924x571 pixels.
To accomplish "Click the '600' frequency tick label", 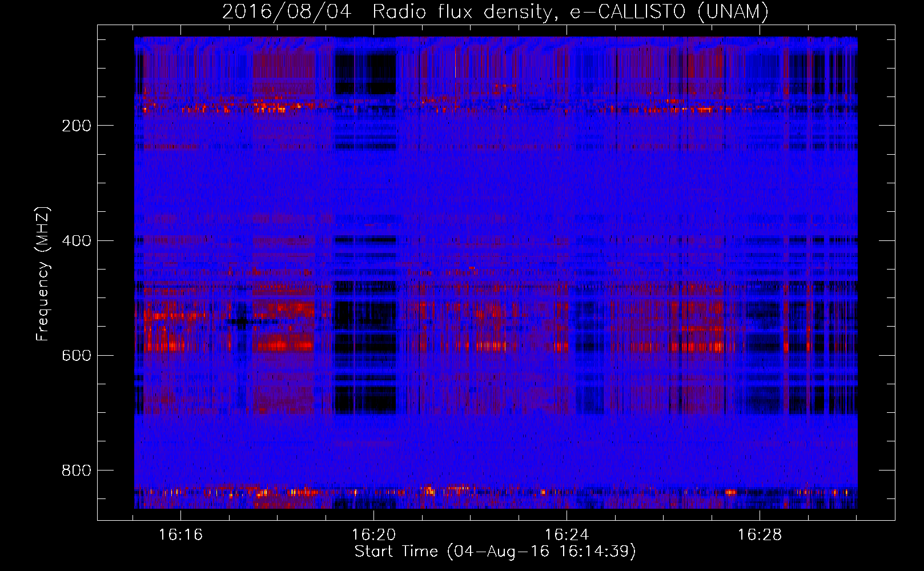I will [76, 355].
